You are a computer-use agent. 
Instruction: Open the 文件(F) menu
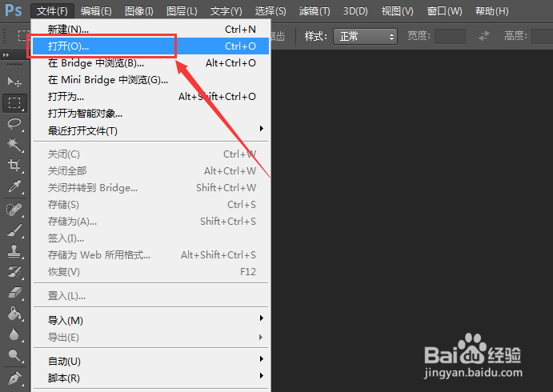pyautogui.click(x=52, y=11)
